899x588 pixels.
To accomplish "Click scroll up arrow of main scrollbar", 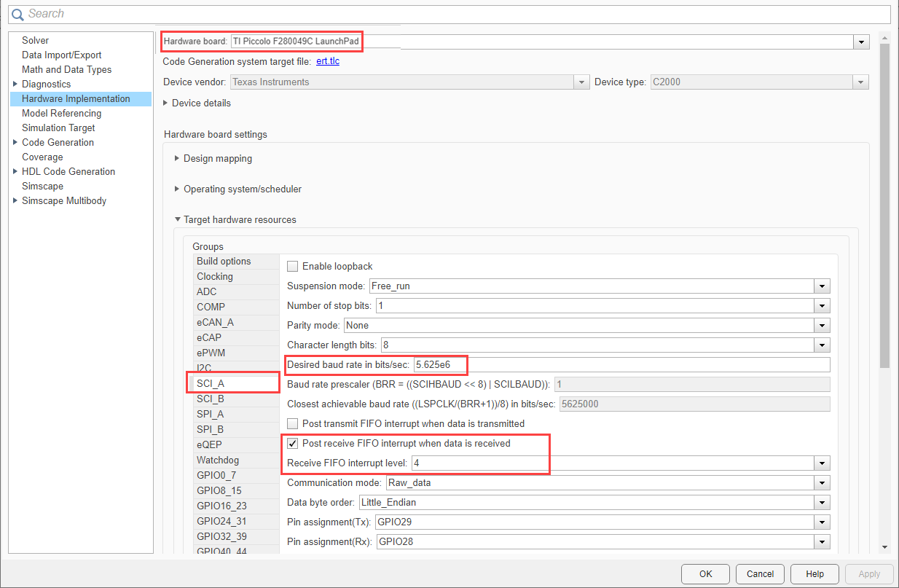I will point(884,37).
